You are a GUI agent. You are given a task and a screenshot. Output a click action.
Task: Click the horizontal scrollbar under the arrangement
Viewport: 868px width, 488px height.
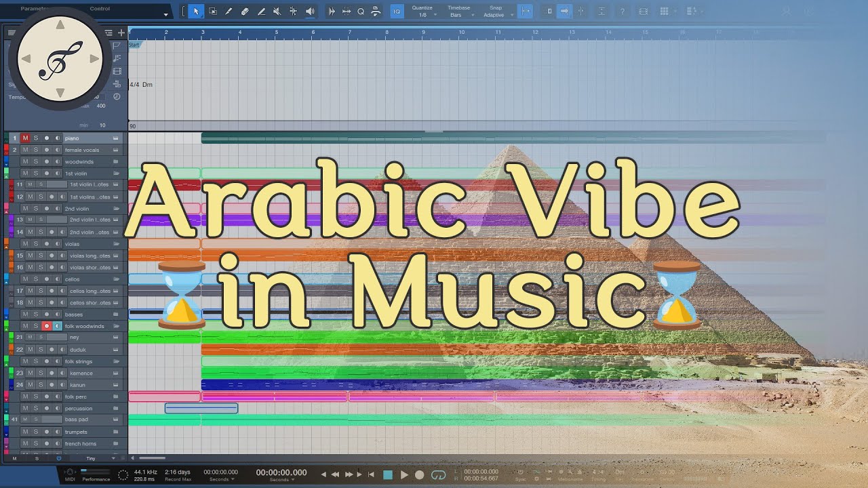pyautogui.click(x=152, y=459)
